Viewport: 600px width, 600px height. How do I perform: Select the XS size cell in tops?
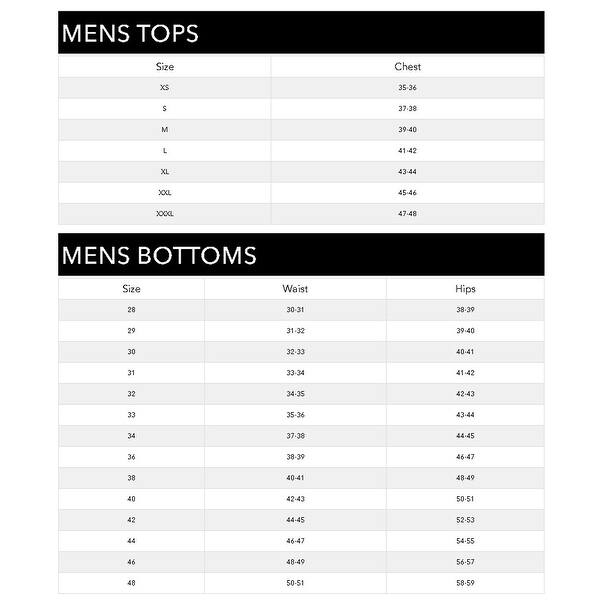pos(165,88)
